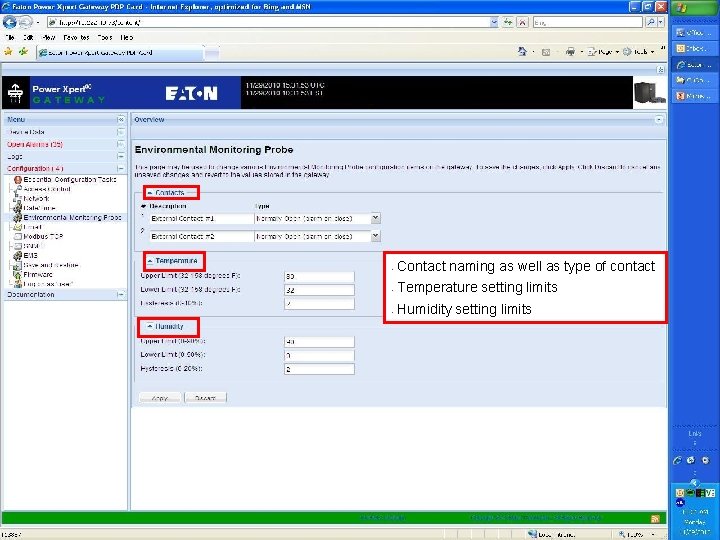Viewport: 720px width, 540px height.
Task: Click the Temperature Upper Limit field
Action: point(319,276)
